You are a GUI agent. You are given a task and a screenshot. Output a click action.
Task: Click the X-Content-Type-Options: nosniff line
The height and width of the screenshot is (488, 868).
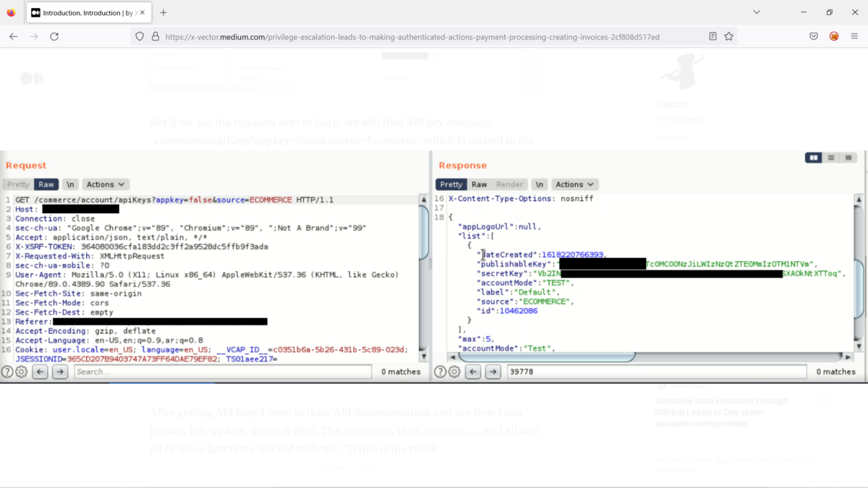(x=521, y=198)
